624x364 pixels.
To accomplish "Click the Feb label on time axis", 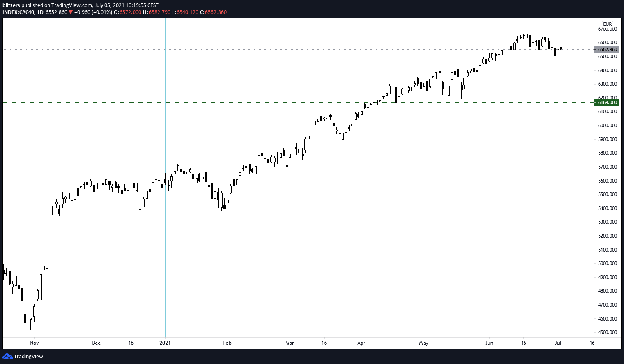I will 227,343.
